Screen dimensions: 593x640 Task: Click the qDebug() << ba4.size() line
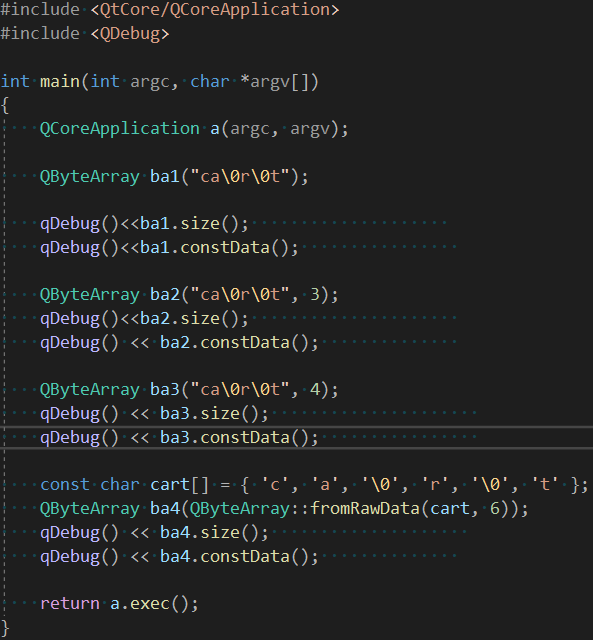(154, 533)
